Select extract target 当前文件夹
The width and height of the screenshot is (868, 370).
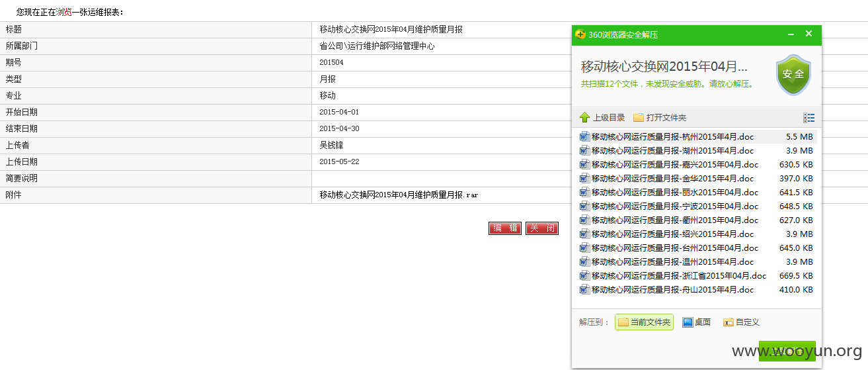644,322
